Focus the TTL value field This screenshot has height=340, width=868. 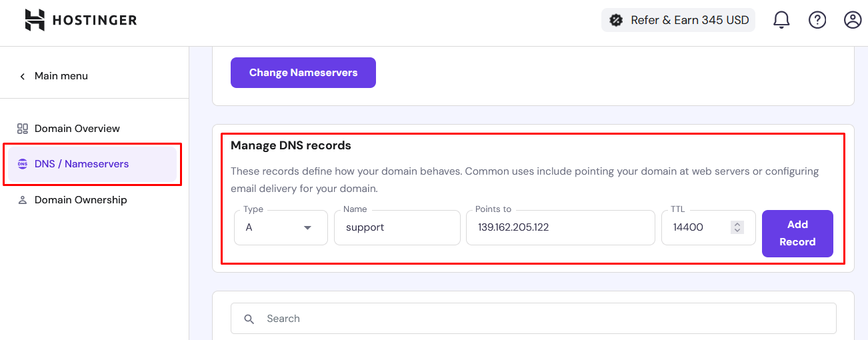point(697,227)
